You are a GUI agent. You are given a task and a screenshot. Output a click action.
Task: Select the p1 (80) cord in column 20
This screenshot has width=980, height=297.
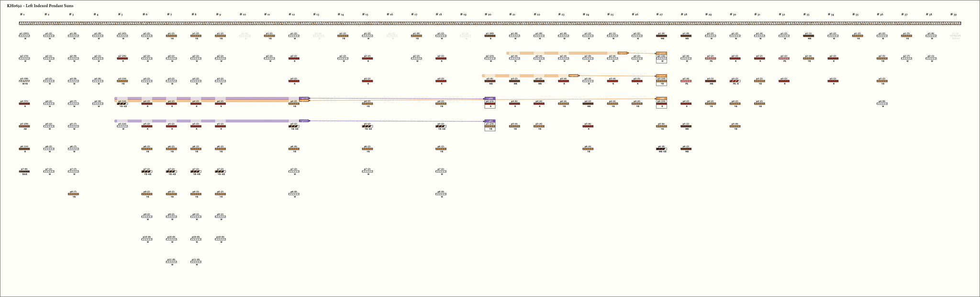[x=490, y=36]
